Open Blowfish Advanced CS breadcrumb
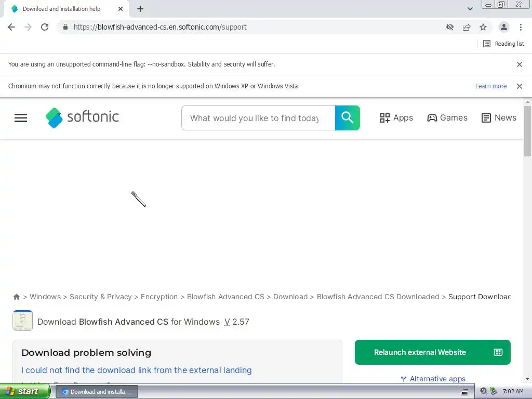This screenshot has width=532, height=399. (x=225, y=297)
